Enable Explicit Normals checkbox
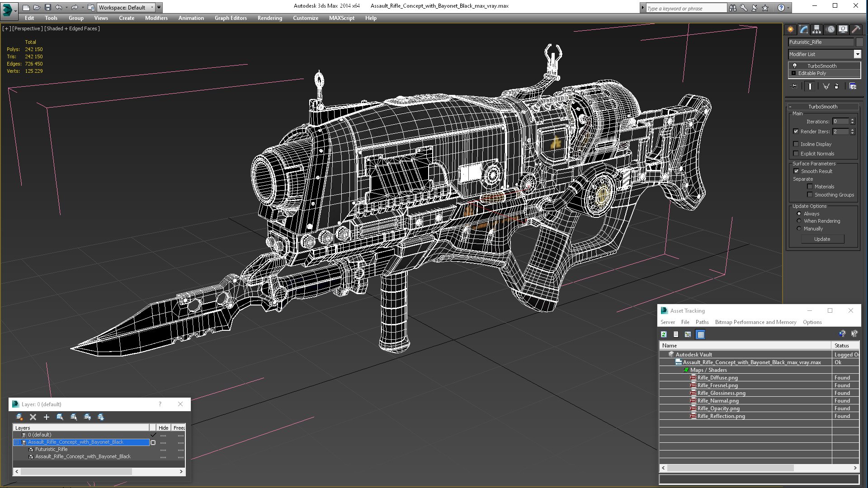The image size is (868, 488). [x=796, y=154]
